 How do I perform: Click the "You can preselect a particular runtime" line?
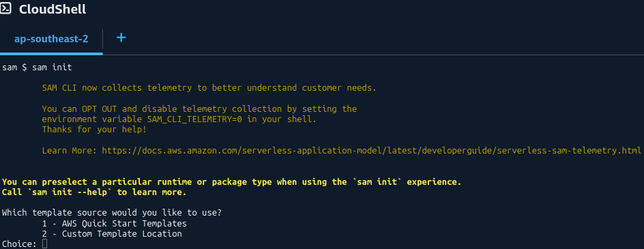[x=232, y=181]
